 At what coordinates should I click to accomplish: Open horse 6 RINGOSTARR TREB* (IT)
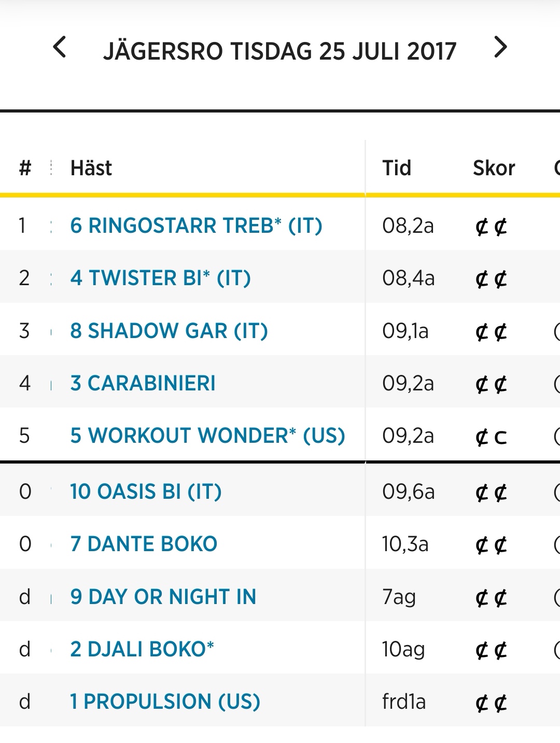click(197, 226)
